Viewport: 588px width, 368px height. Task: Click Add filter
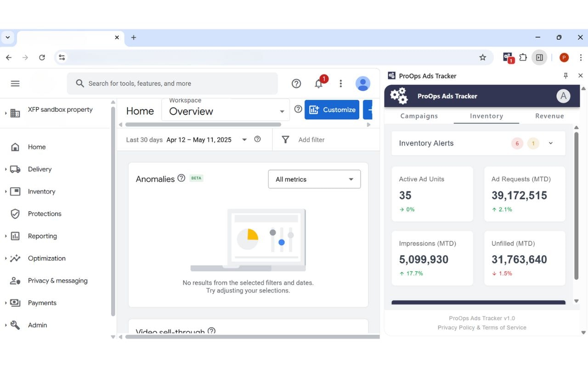pyautogui.click(x=311, y=139)
